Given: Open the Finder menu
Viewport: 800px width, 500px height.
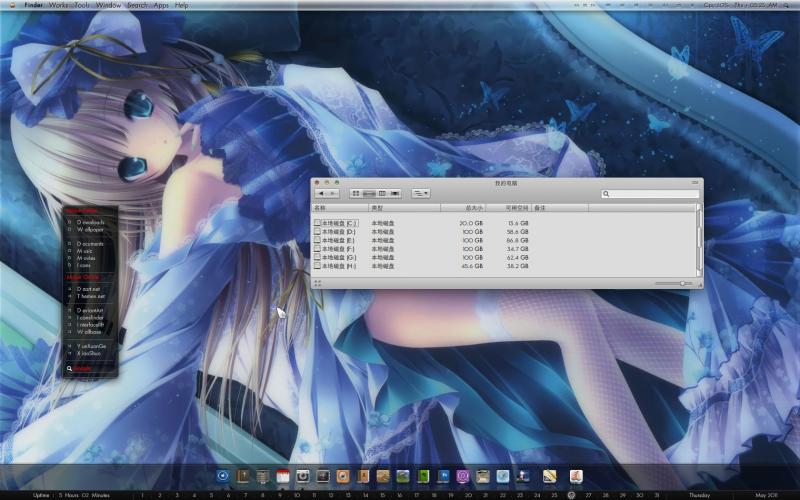Looking at the screenshot, I should point(34,5).
